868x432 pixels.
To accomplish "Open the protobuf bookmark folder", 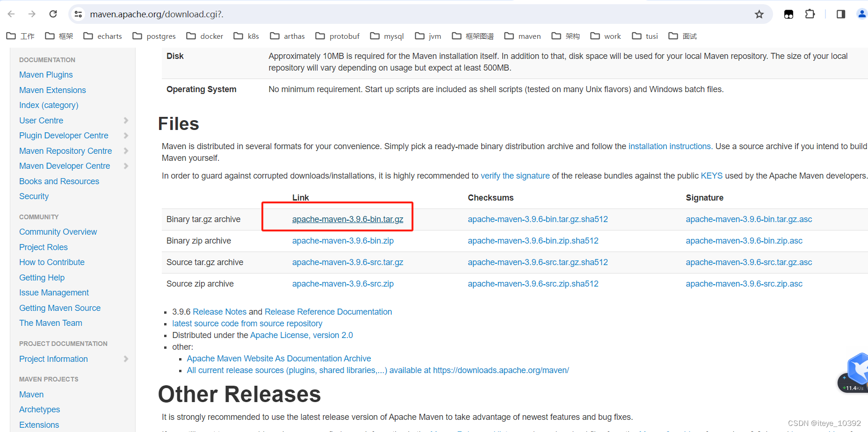I will coord(337,36).
